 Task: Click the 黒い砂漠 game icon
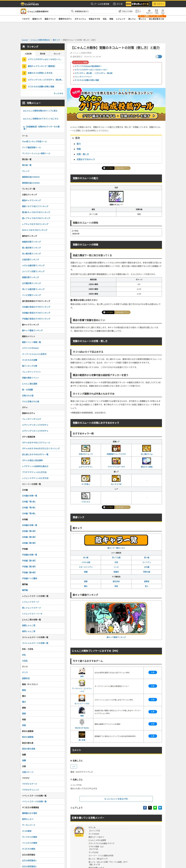pyautogui.click(x=82, y=735)
